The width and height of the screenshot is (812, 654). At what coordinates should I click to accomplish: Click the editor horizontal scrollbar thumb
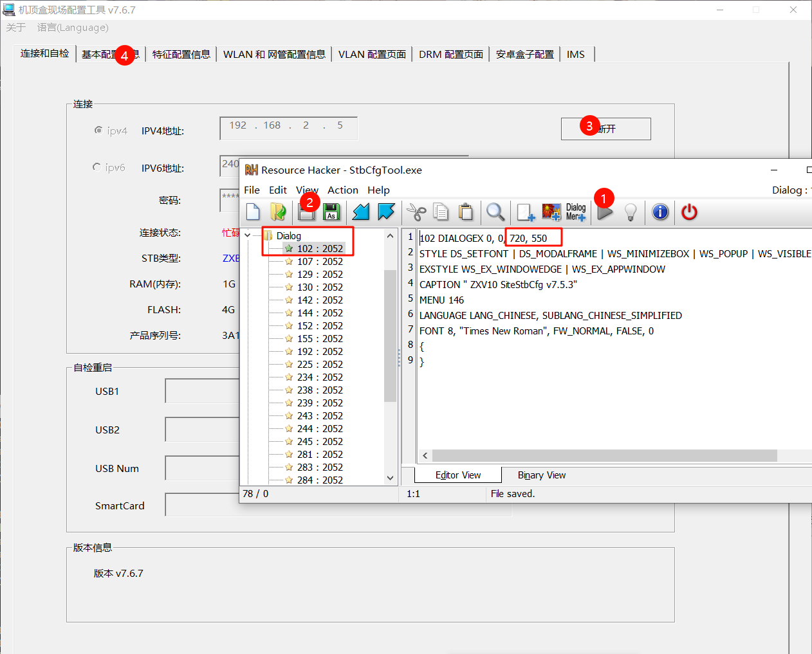605,455
